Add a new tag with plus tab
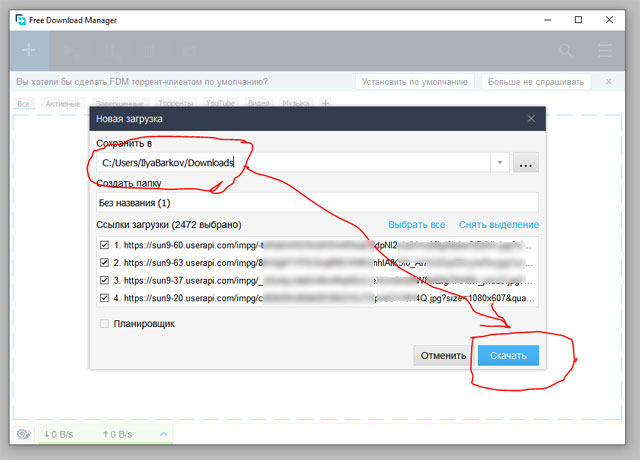 325,103
